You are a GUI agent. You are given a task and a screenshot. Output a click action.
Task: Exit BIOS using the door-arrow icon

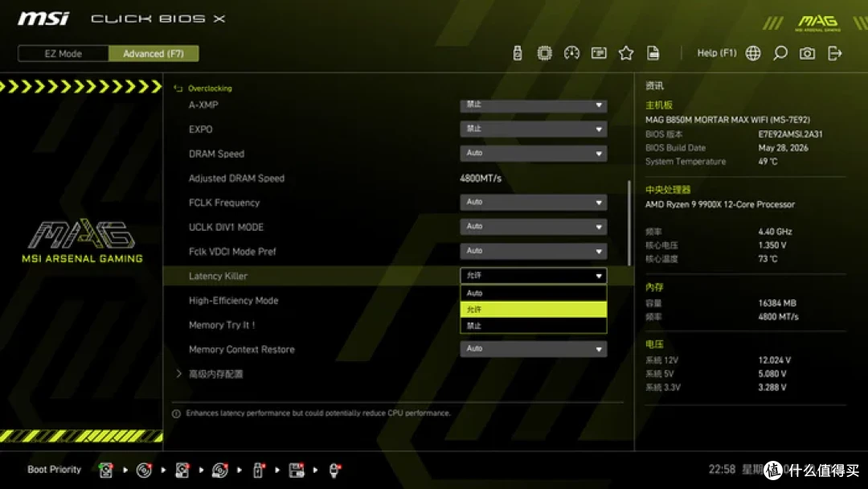pos(834,53)
